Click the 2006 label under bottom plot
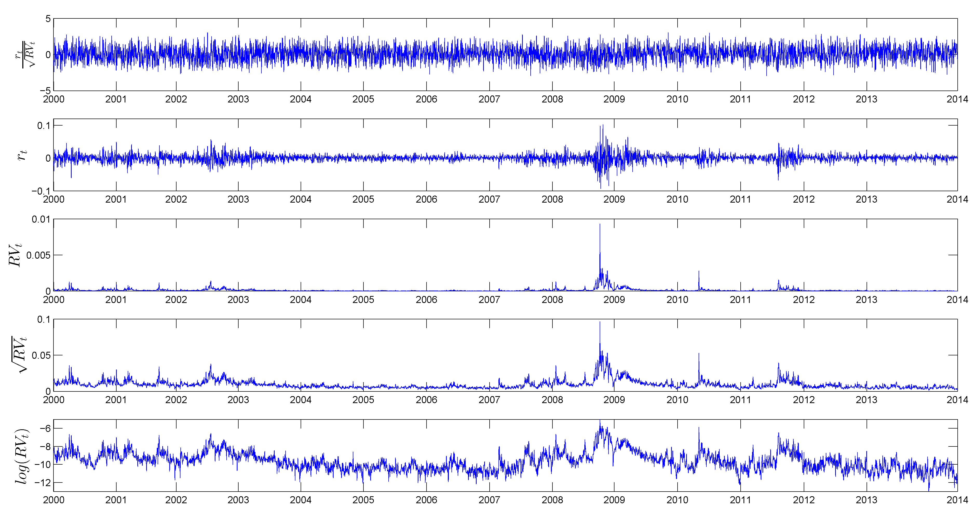980x517 pixels. point(426,500)
